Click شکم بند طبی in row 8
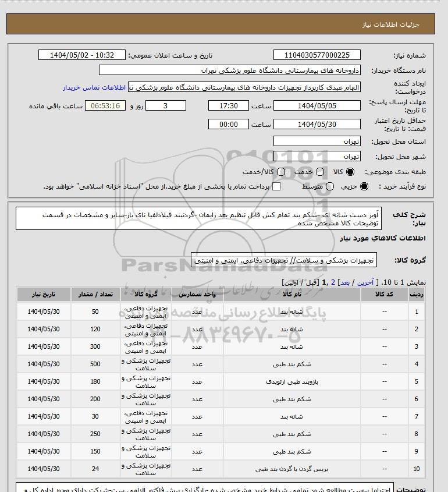448x492 pixels. (x=292, y=434)
